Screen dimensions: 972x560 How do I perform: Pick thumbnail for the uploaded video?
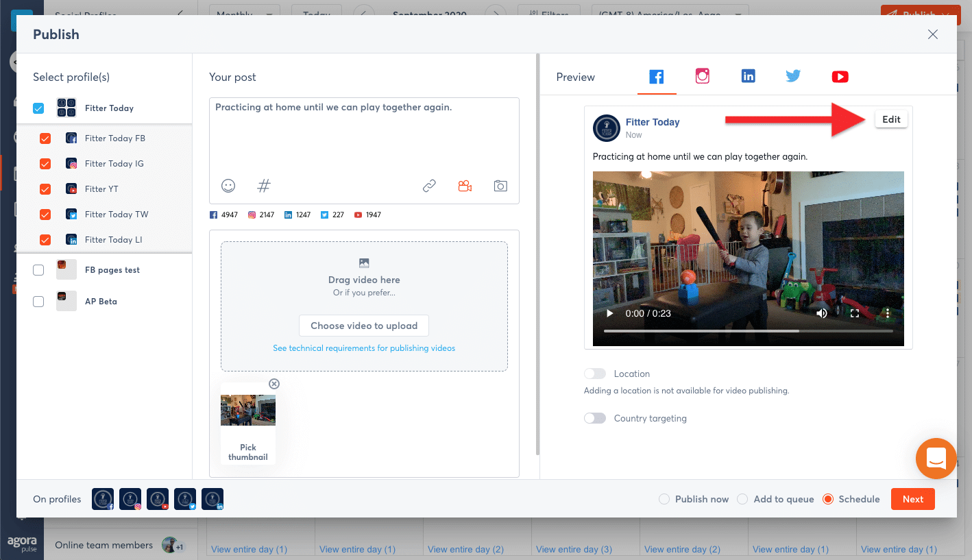(248, 452)
